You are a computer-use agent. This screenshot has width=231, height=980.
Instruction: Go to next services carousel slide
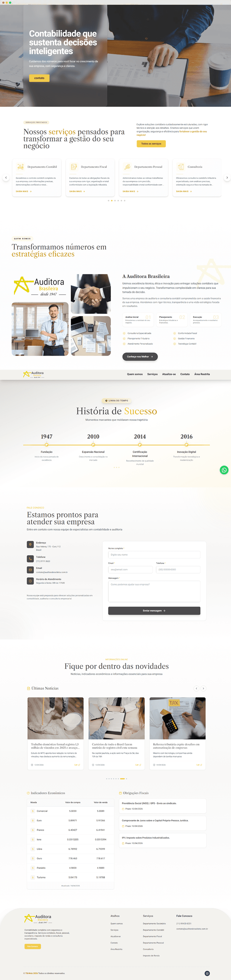point(227,178)
